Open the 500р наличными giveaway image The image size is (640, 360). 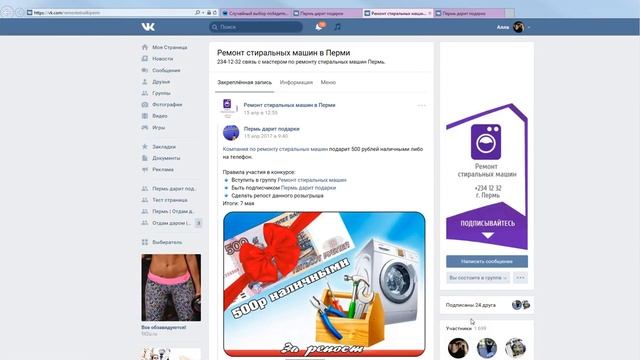tap(324, 284)
